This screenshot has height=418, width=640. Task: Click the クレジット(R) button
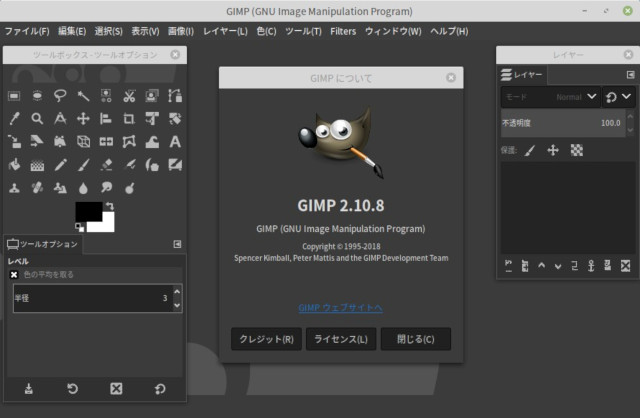pyautogui.click(x=266, y=339)
